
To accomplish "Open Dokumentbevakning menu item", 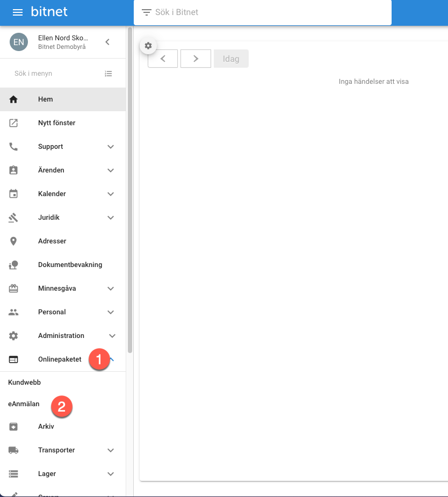I will 63,265.
